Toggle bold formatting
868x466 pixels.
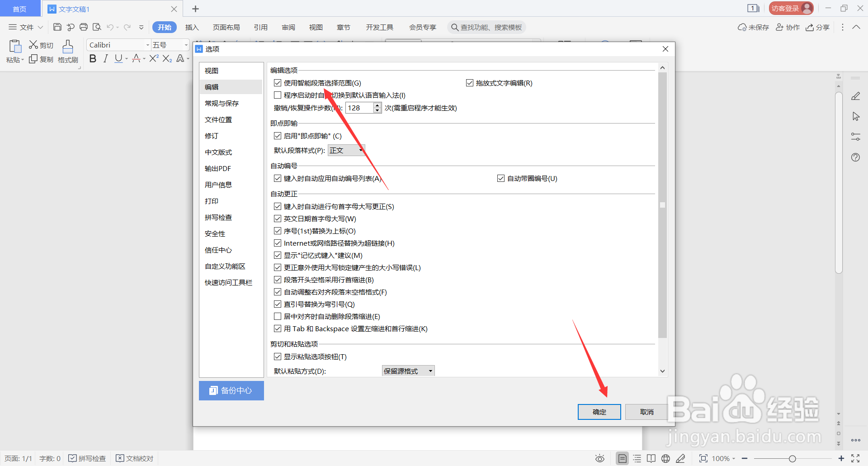point(93,58)
